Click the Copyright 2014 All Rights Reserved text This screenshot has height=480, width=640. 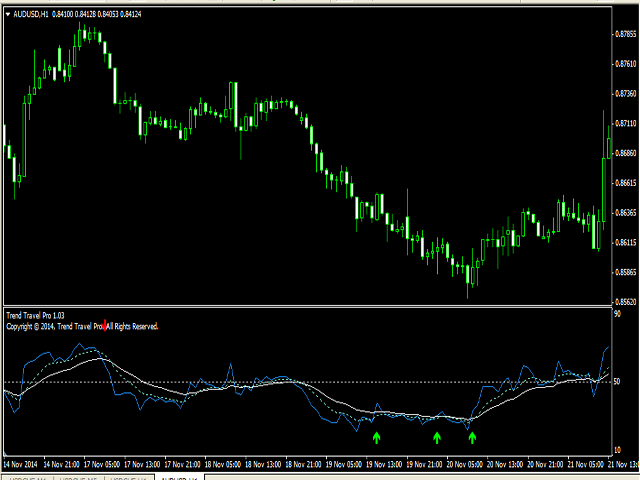(82, 326)
